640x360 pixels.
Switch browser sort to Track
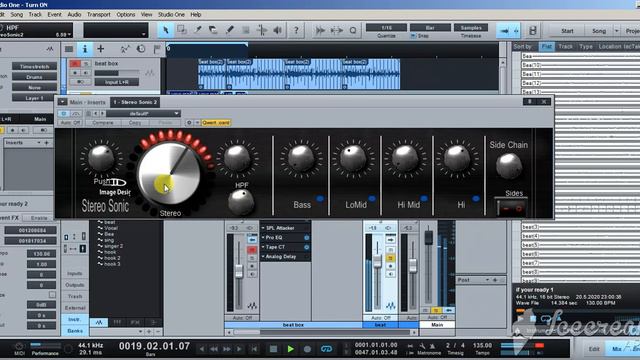tap(565, 47)
